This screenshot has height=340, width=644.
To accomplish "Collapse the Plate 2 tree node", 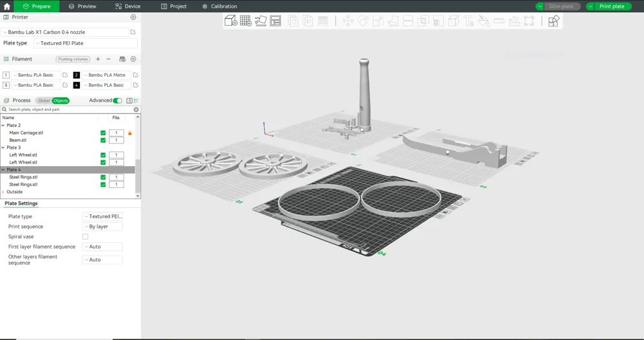I will [x=3, y=126].
